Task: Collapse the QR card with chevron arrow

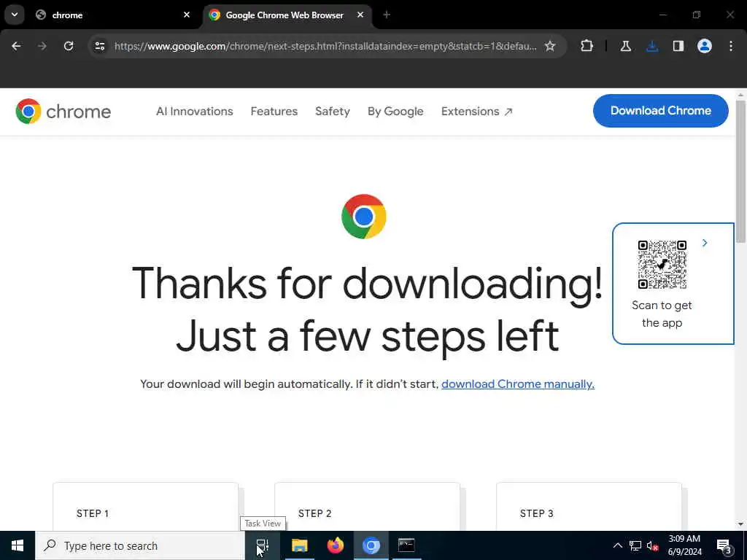Action: pyautogui.click(x=705, y=243)
